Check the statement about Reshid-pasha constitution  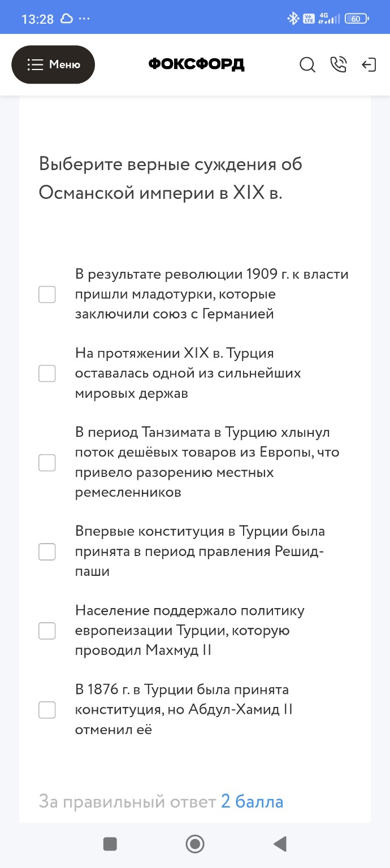47,552
